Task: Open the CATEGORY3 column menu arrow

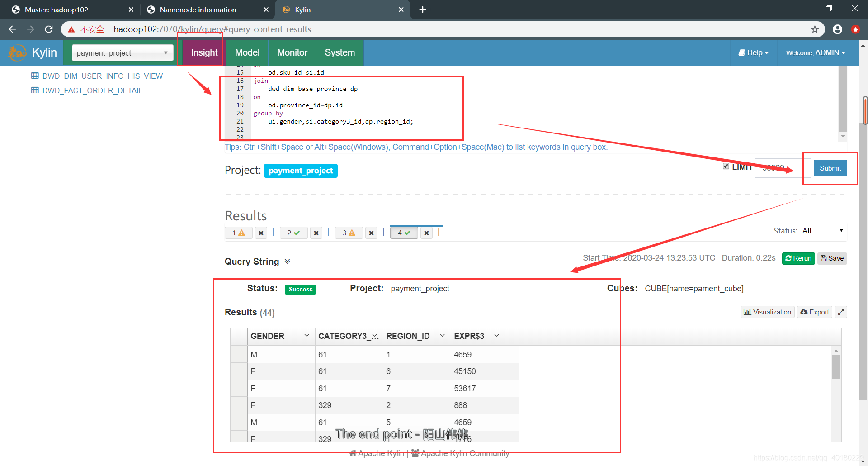Action: [375, 336]
